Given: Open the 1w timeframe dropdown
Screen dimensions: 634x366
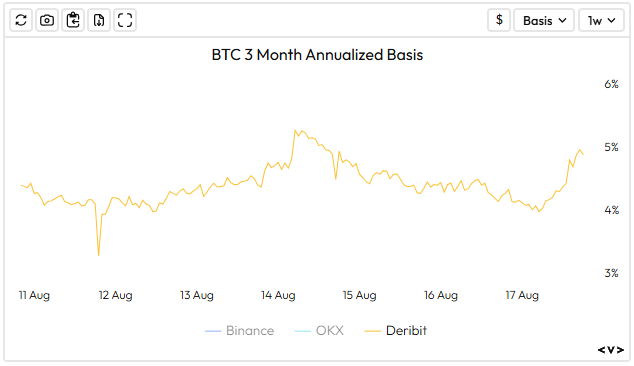Looking at the screenshot, I should point(601,20).
